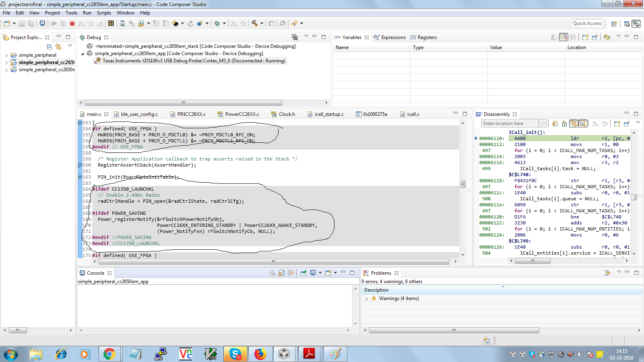Click the red Terminate debug button
The image size is (644, 362).
pyautogui.click(x=72, y=23)
